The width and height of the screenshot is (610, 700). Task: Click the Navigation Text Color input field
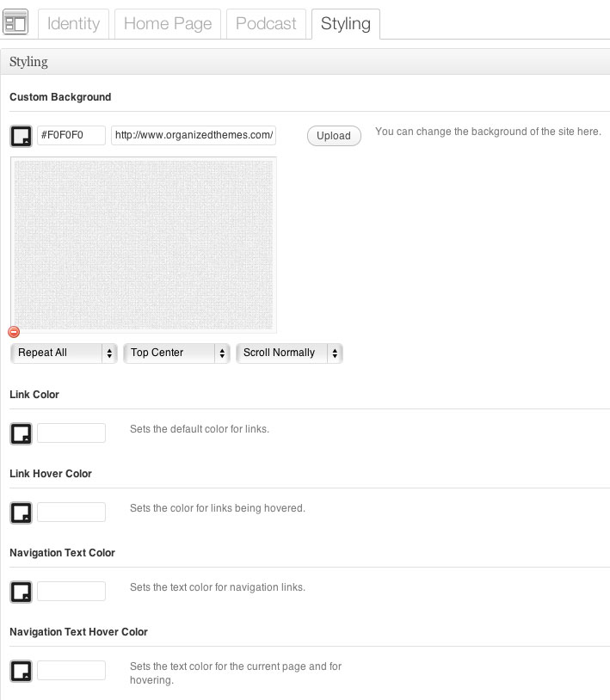click(x=71, y=592)
